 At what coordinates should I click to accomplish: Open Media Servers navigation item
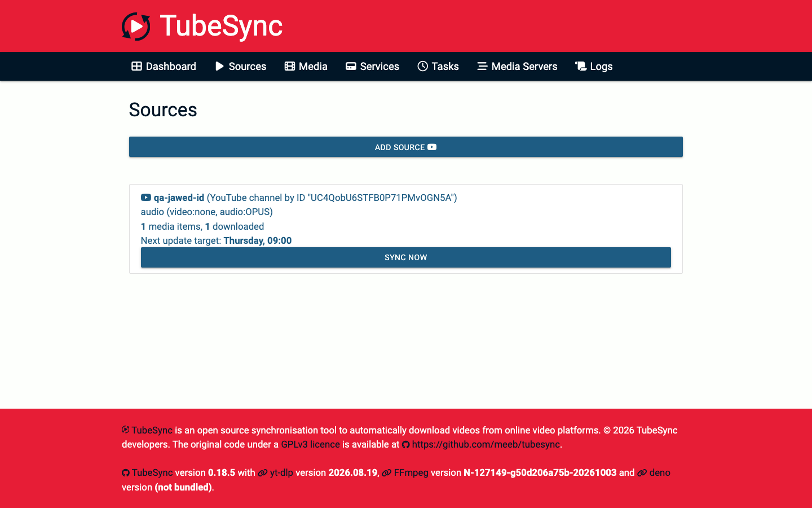click(517, 66)
